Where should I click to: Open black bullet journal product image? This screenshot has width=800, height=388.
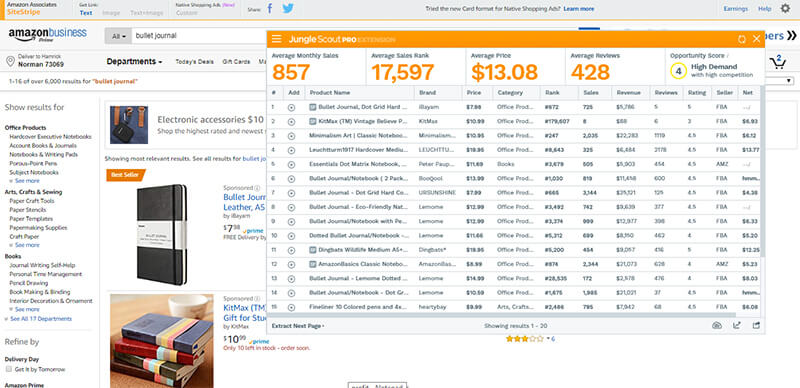[162, 234]
